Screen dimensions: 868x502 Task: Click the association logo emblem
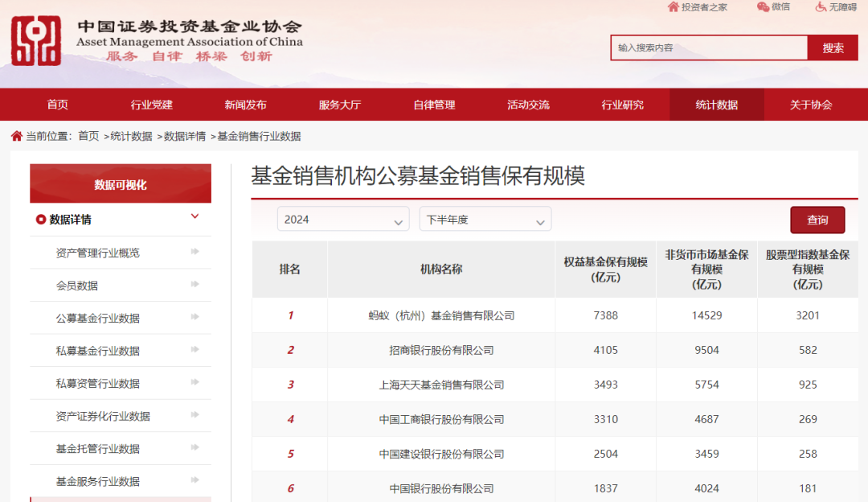pyautogui.click(x=36, y=41)
